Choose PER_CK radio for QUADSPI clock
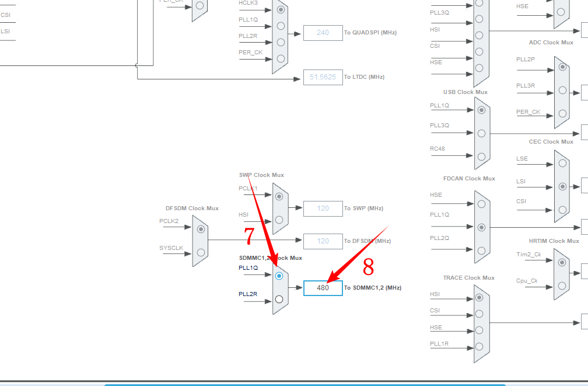This screenshot has height=386, width=588. click(281, 58)
